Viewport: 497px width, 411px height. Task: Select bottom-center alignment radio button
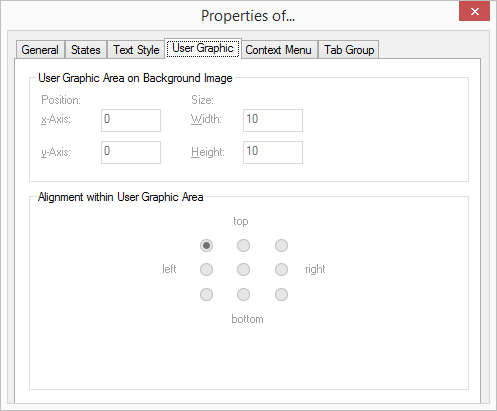pyautogui.click(x=243, y=295)
